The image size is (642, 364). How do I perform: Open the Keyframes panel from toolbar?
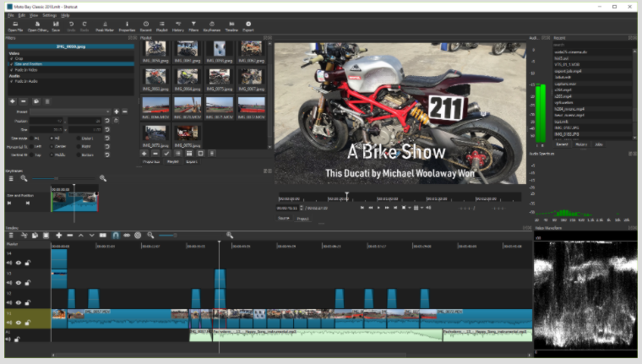(212, 27)
